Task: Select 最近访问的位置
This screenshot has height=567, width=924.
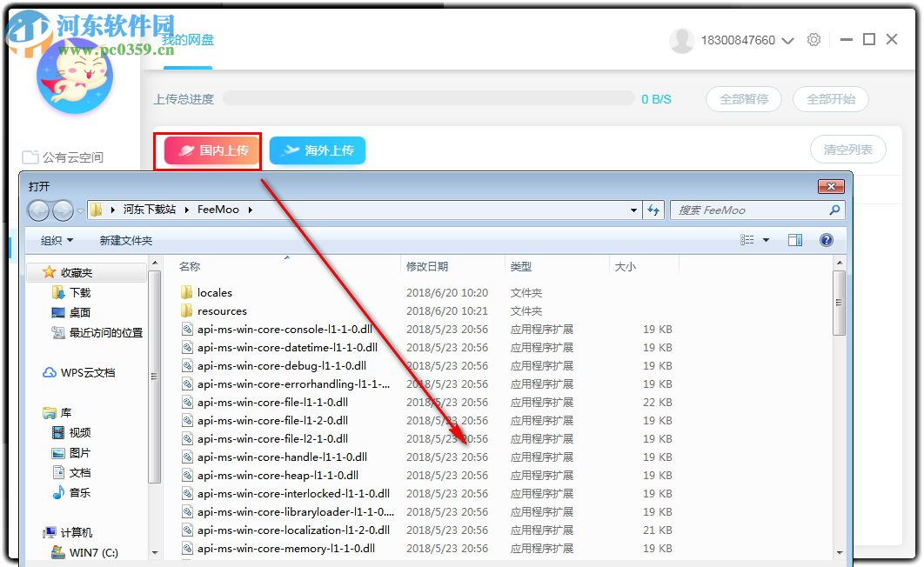Action: [x=97, y=333]
